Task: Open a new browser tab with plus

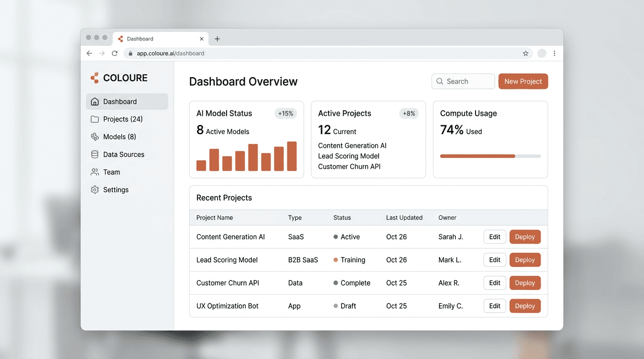Action: pyautogui.click(x=217, y=39)
